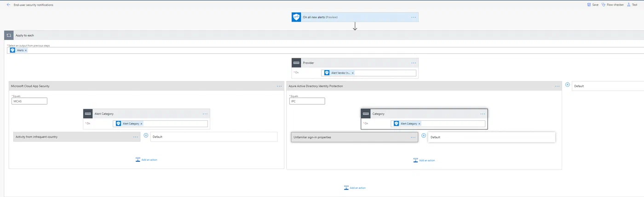Remove the Alerts token from the output field

26,50
